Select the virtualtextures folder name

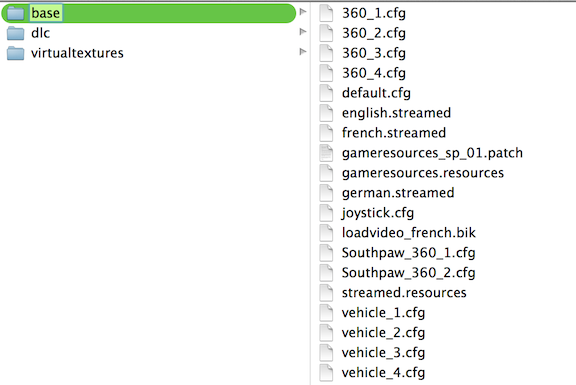(x=77, y=53)
